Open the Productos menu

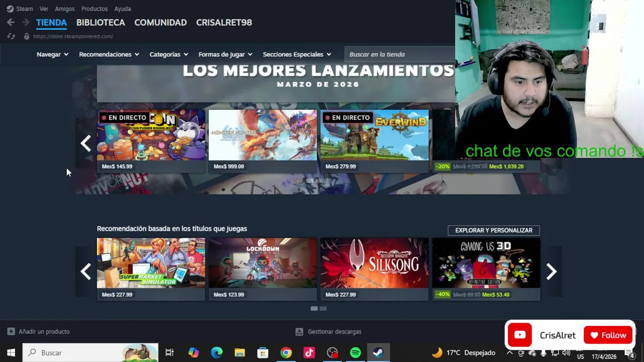94,9
